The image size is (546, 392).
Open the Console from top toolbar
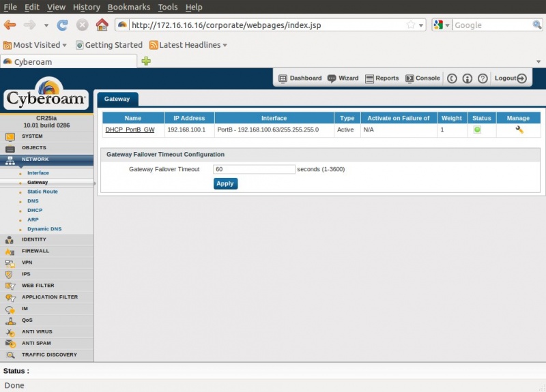click(x=422, y=78)
